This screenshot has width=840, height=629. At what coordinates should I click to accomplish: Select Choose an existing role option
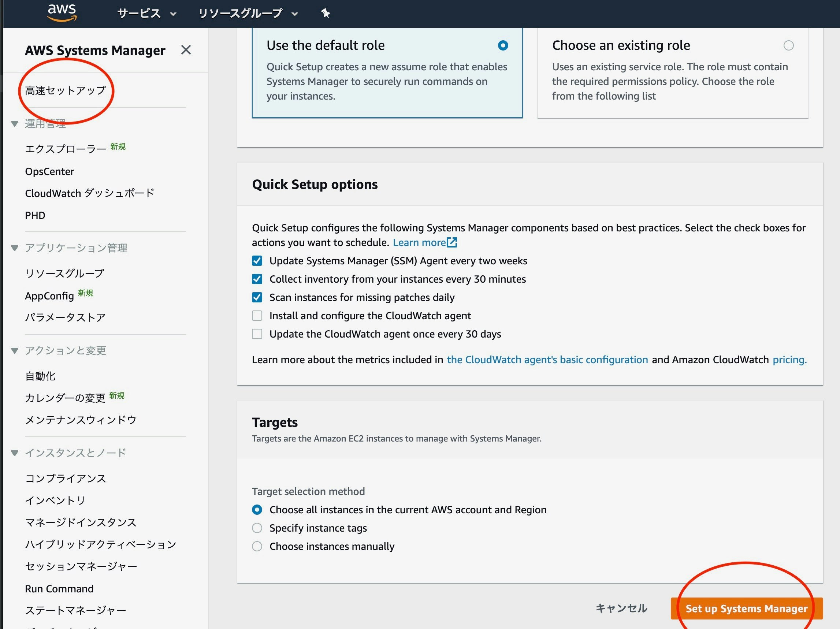pos(788,45)
